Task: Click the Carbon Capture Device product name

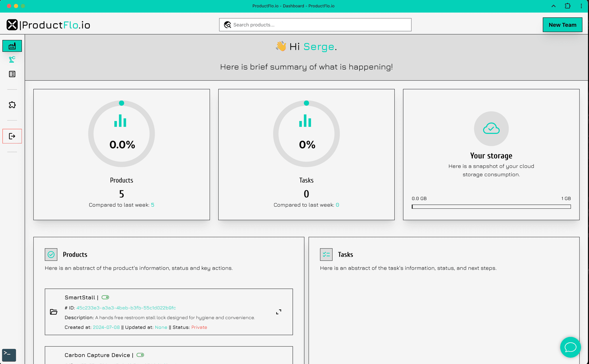Action: pyautogui.click(x=97, y=355)
